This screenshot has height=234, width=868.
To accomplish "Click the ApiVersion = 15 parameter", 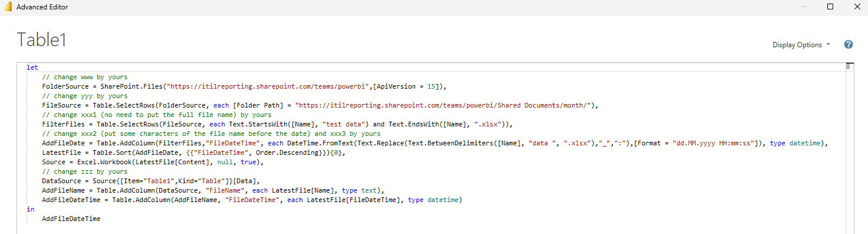I will (x=407, y=86).
